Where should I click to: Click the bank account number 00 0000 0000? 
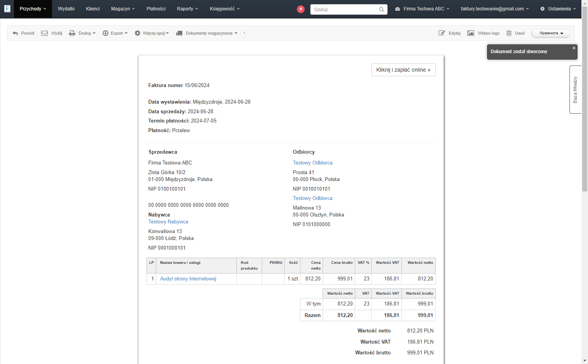(x=189, y=205)
